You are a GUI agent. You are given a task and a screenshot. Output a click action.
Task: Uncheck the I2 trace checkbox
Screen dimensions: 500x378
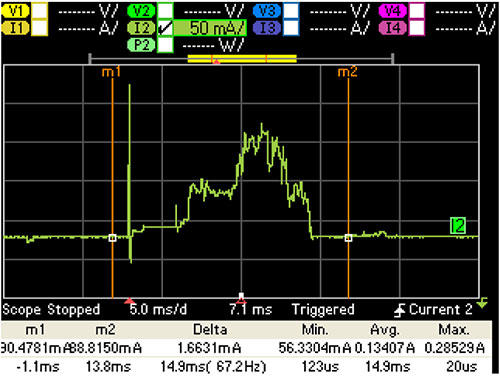click(165, 28)
